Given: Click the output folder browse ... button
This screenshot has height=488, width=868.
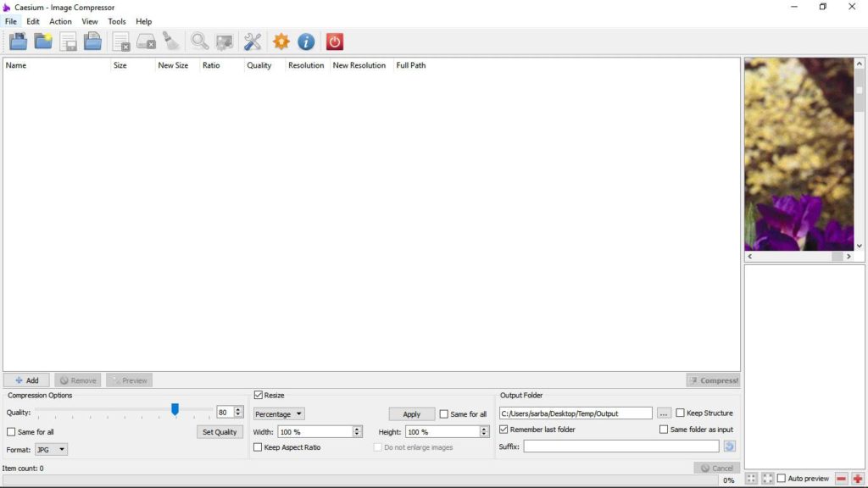Looking at the screenshot, I should pos(663,413).
